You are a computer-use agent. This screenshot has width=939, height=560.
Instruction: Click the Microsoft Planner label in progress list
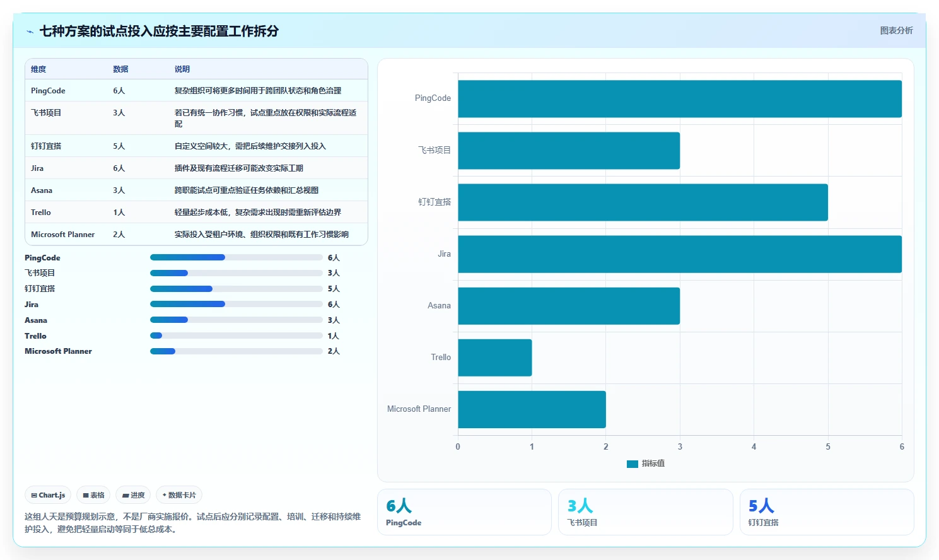58,351
